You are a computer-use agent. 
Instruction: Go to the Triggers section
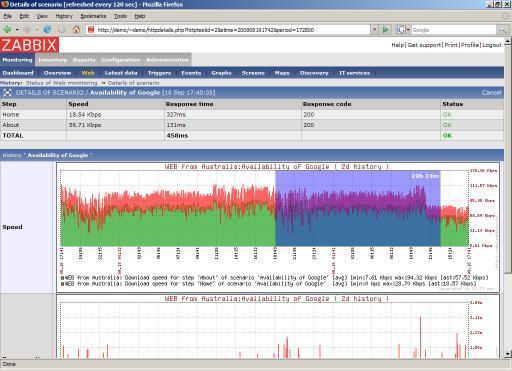click(x=159, y=73)
